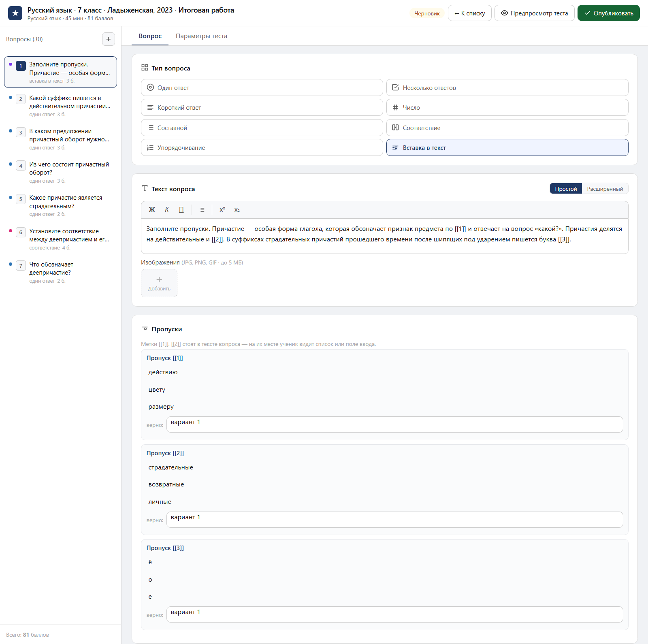Click into the question text editor area
The height and width of the screenshot is (644, 648).
tap(385, 236)
